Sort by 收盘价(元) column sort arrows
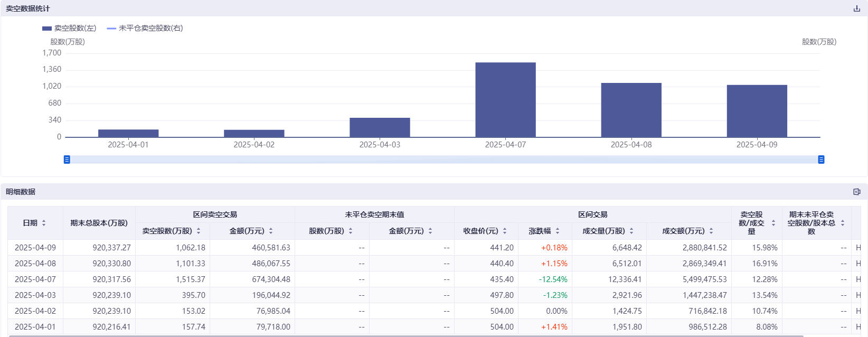This screenshot has height=337, width=868. tap(505, 231)
